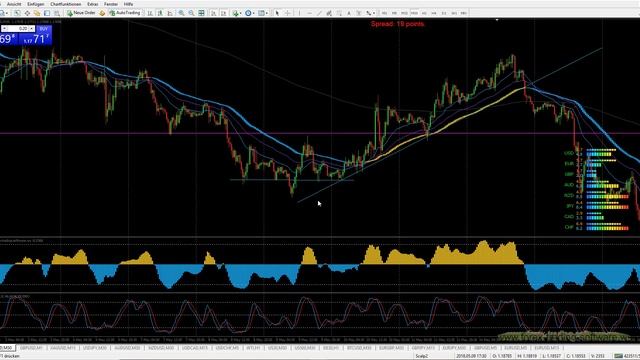Select the horizontal line tool
Screen dimensions: 640x360
coord(310,13)
